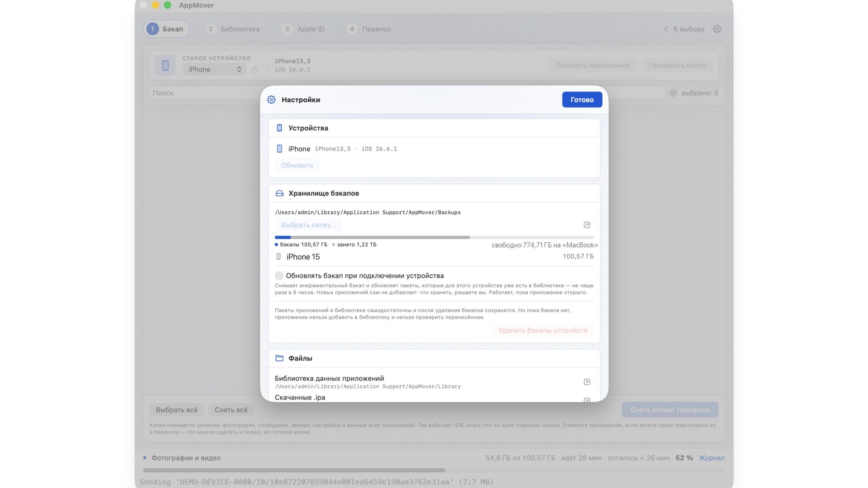Click the bottom backup progress bar
This screenshot has width=868, height=488.
(434, 470)
